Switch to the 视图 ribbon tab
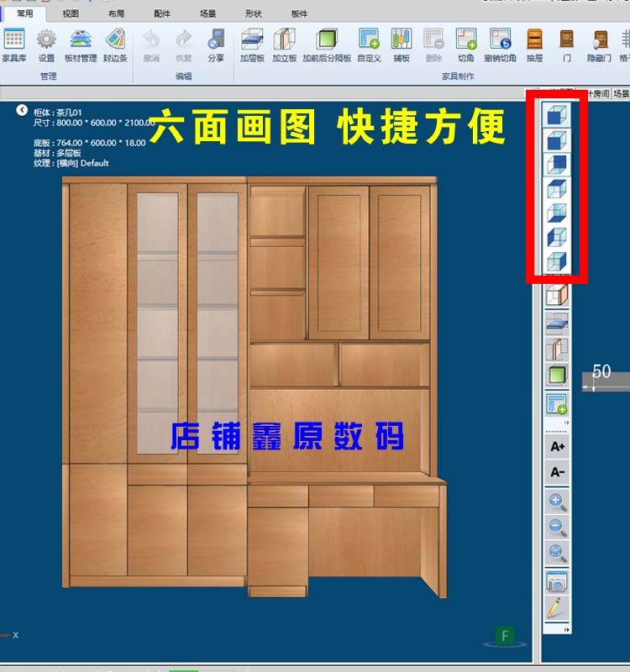This screenshot has height=672, width=630. point(71,14)
